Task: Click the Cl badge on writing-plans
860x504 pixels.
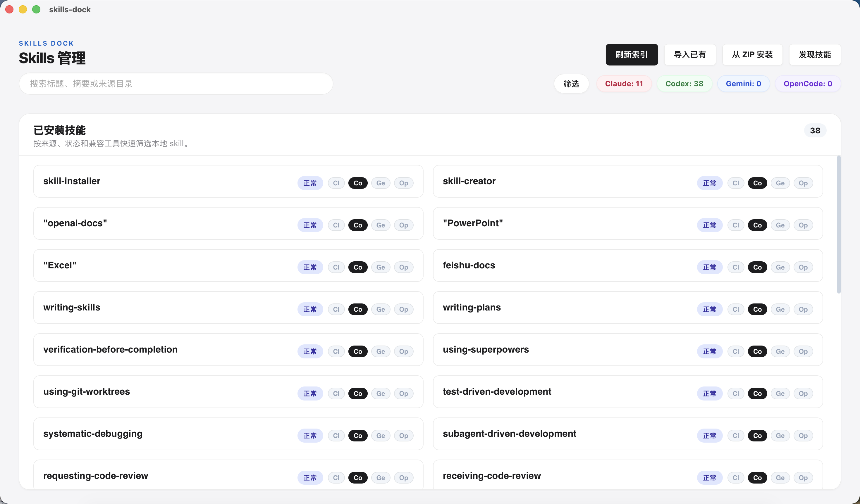Action: [736, 309]
